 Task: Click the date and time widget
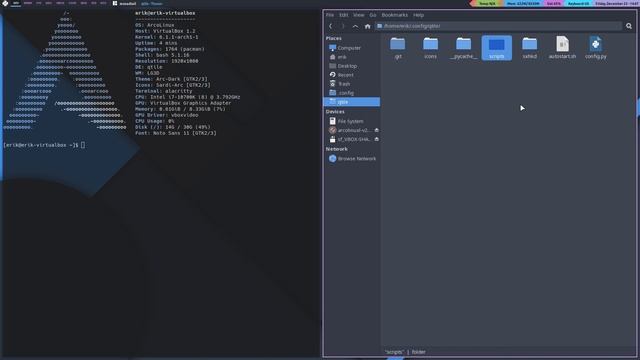[x=617, y=3]
